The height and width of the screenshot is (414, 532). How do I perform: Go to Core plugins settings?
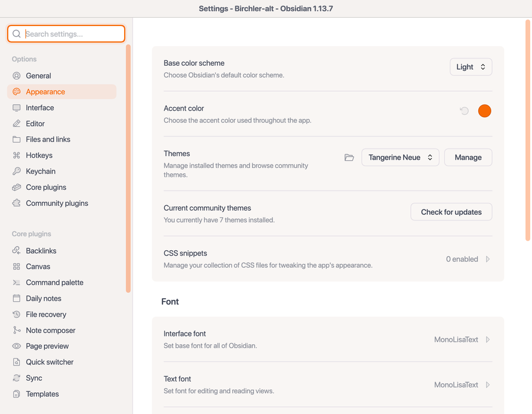point(61,187)
